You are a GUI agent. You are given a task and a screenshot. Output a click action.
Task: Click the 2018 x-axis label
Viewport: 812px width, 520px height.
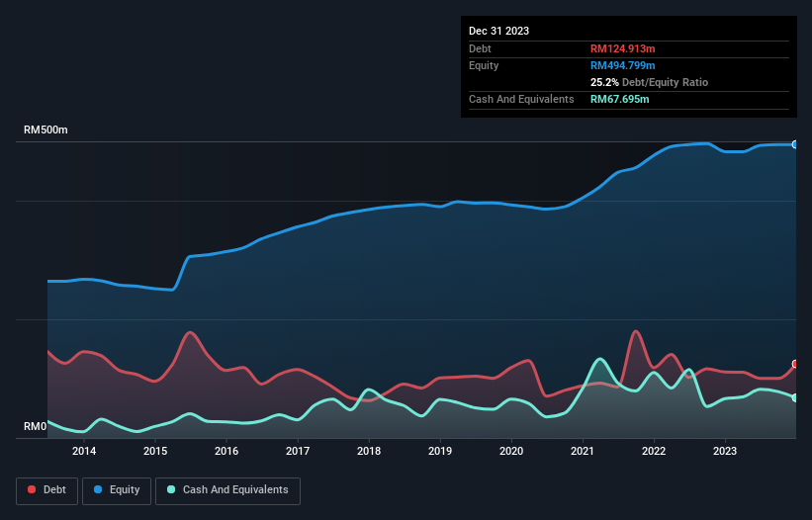point(369,451)
